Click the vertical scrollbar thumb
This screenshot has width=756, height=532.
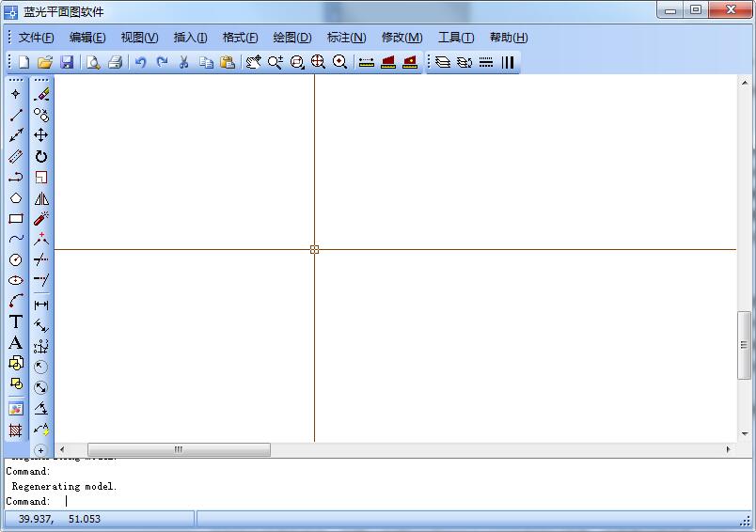[x=744, y=345]
